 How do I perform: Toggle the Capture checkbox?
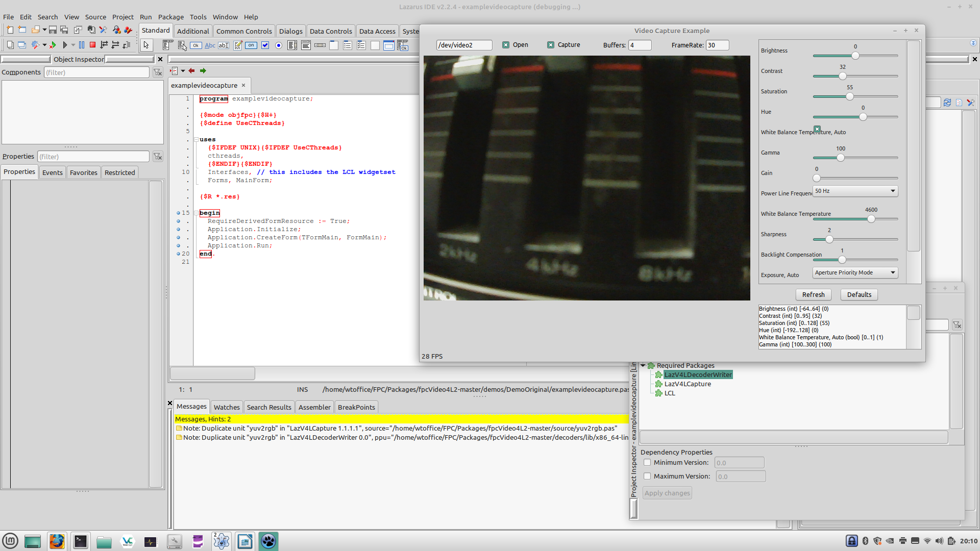[551, 45]
